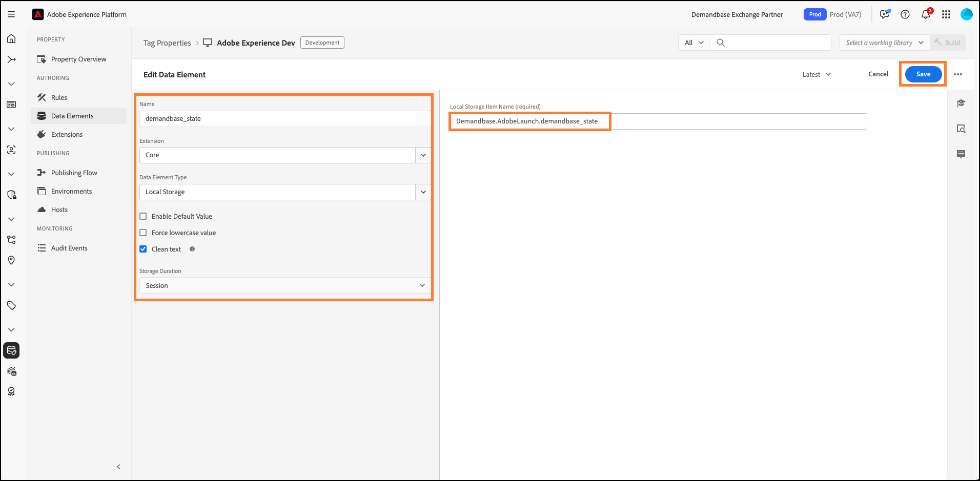The width and height of the screenshot is (980, 481).
Task: Click the home icon in left rail
Action: pyautogui.click(x=11, y=39)
